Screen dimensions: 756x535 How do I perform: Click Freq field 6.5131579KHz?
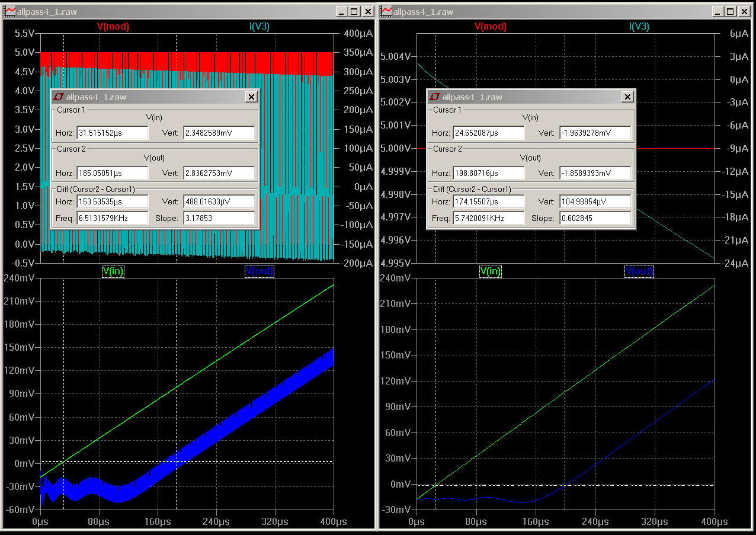click(x=113, y=218)
